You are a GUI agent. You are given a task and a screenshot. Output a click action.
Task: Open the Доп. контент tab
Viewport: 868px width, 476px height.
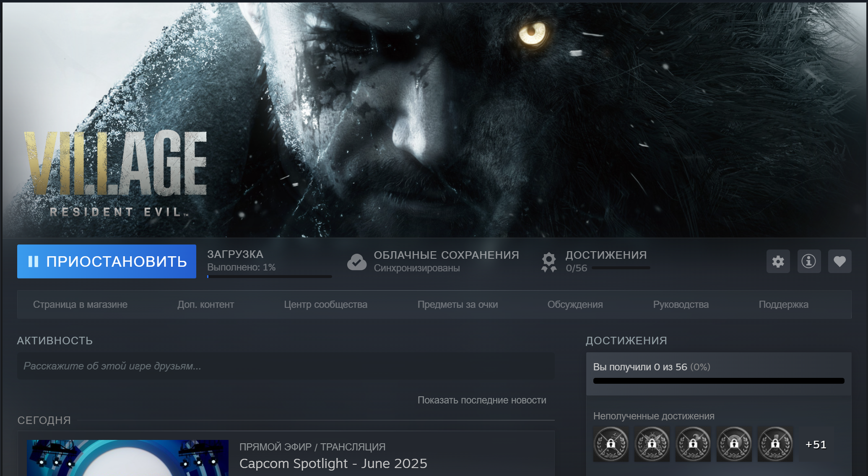205,304
